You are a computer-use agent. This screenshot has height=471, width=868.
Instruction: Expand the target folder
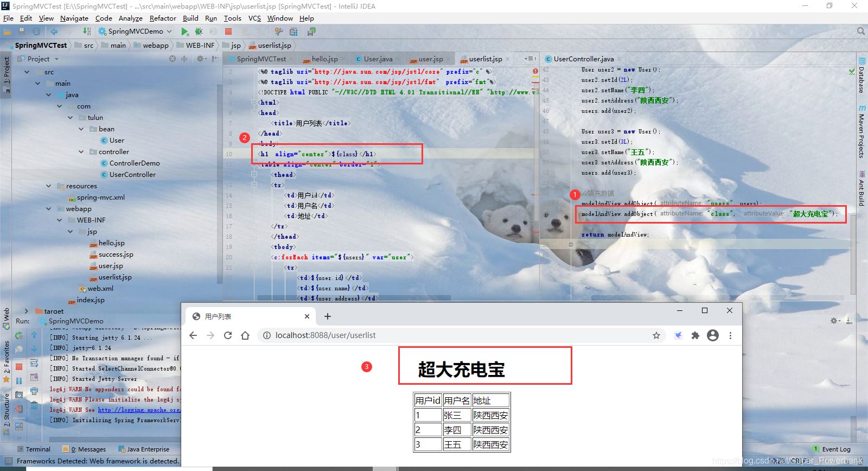point(27,311)
